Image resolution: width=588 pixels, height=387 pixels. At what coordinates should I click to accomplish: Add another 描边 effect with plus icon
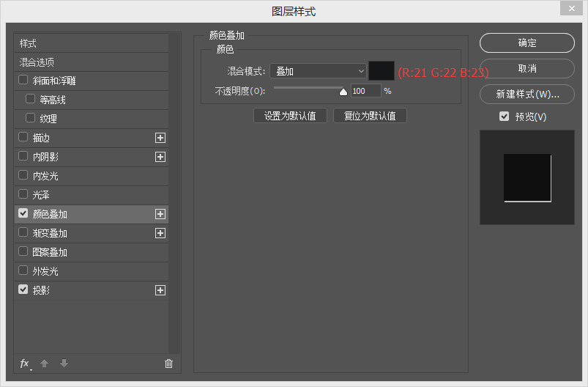click(x=160, y=138)
